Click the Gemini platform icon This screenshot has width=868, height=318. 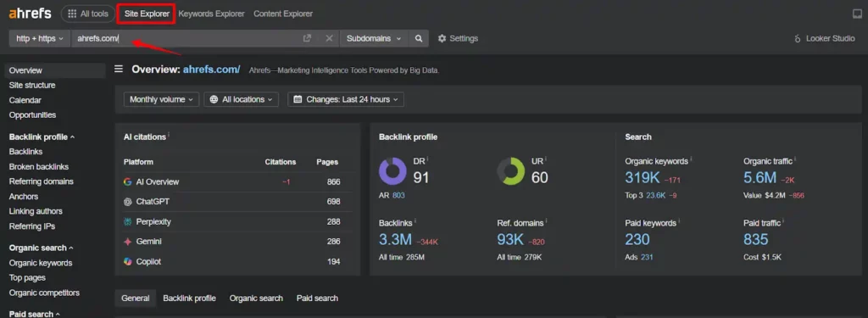click(x=127, y=242)
